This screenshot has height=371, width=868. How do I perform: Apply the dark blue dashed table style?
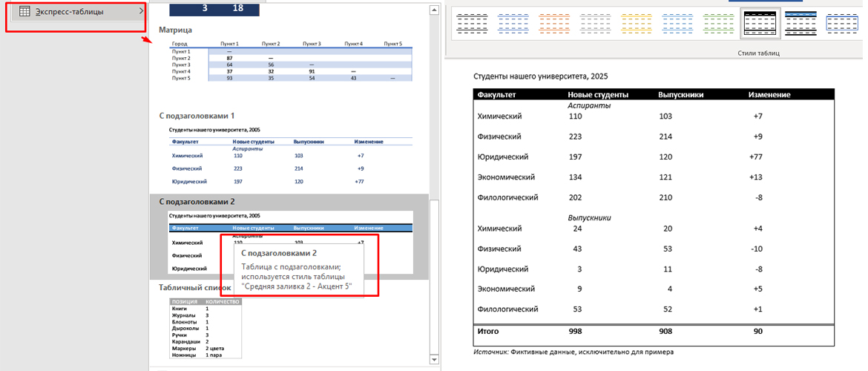click(x=513, y=24)
